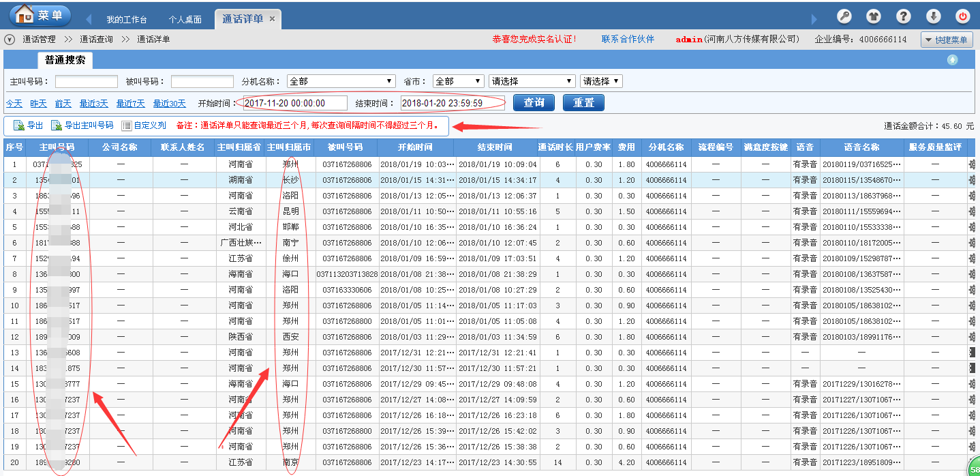Open the 菜单 home menu button
Screen dimensions: 980x476
pos(40,14)
